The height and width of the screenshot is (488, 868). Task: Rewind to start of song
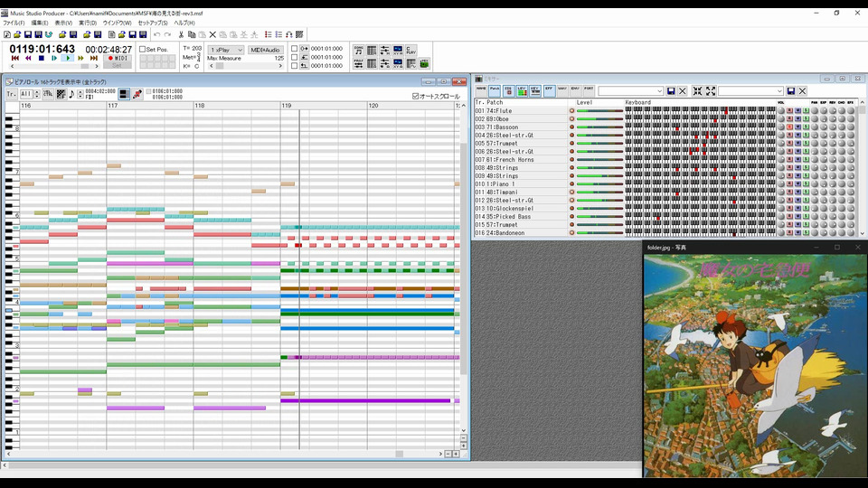[15, 58]
